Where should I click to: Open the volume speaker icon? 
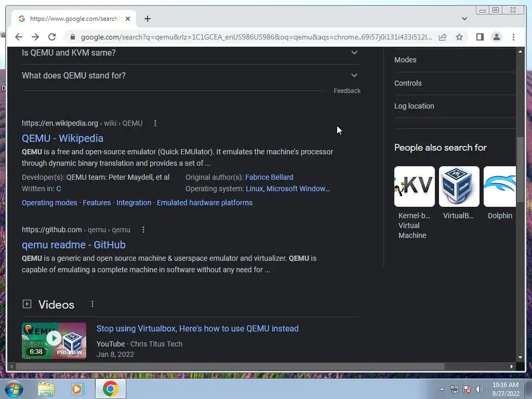[x=480, y=390]
